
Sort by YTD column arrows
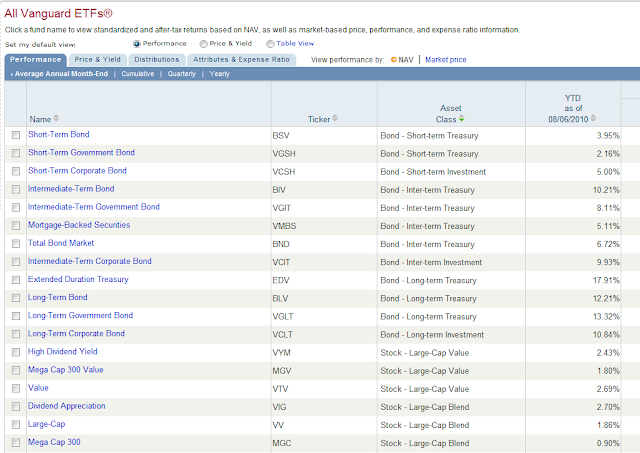coord(593,118)
